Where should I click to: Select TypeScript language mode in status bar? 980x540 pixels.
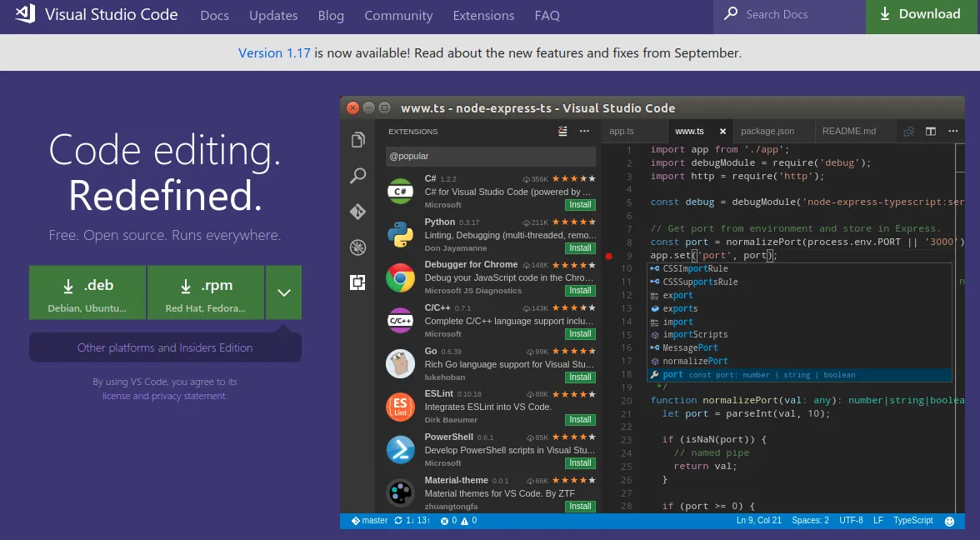coord(912,521)
